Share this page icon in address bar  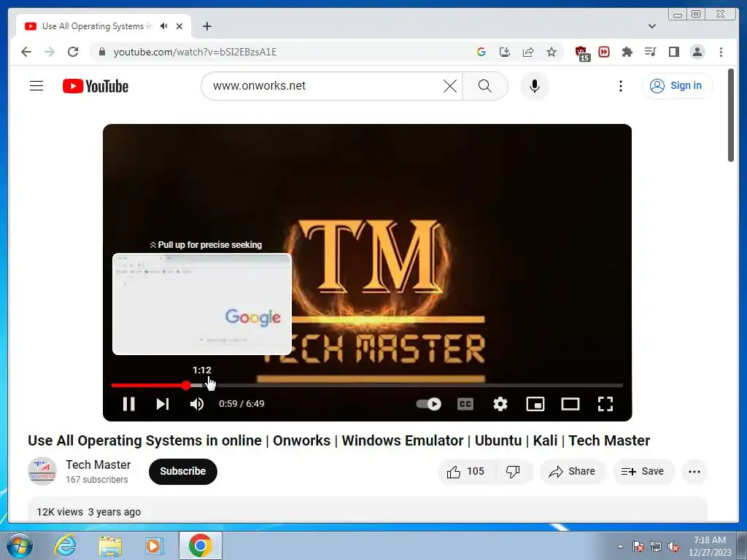pyautogui.click(x=528, y=52)
